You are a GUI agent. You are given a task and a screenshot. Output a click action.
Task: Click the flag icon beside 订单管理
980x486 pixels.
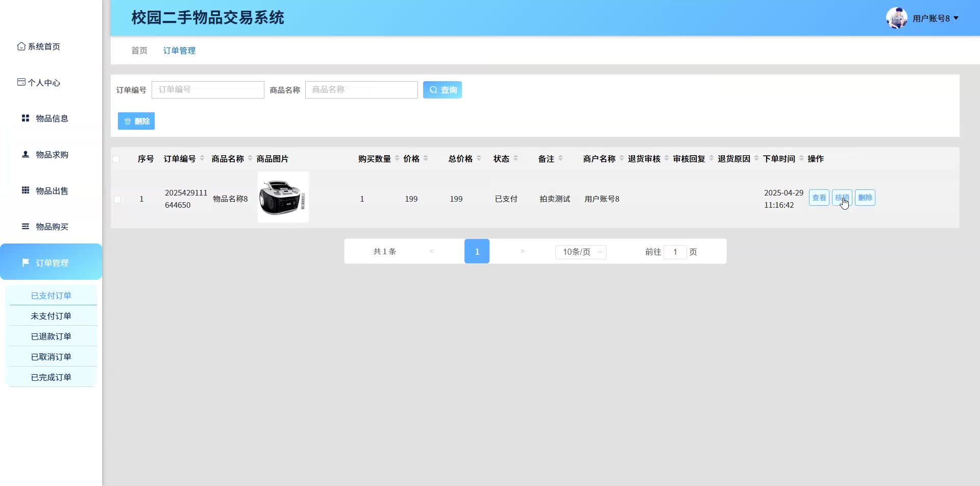coord(26,262)
